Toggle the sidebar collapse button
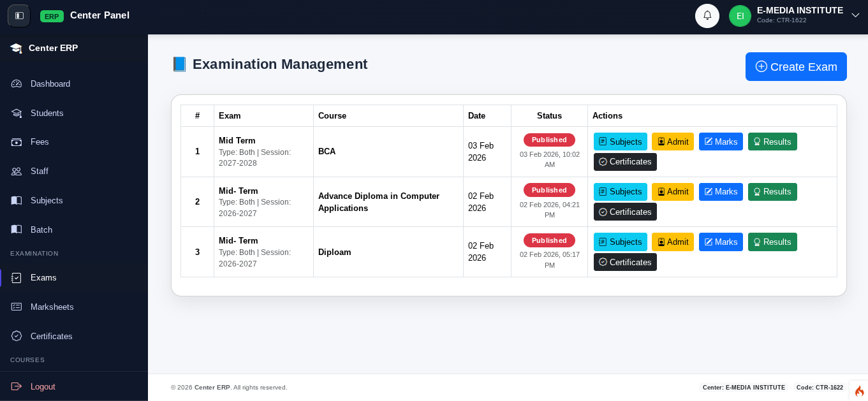This screenshot has height=401, width=868. point(19,15)
